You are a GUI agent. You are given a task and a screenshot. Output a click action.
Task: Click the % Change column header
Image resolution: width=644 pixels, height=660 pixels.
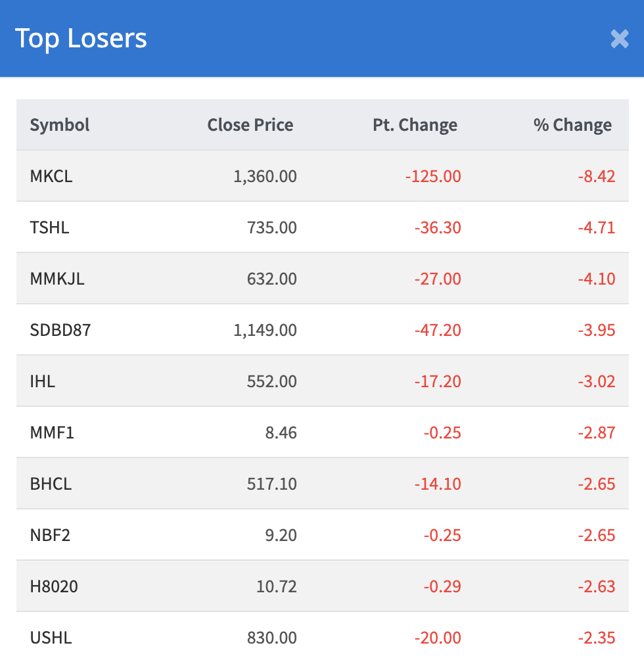572,125
